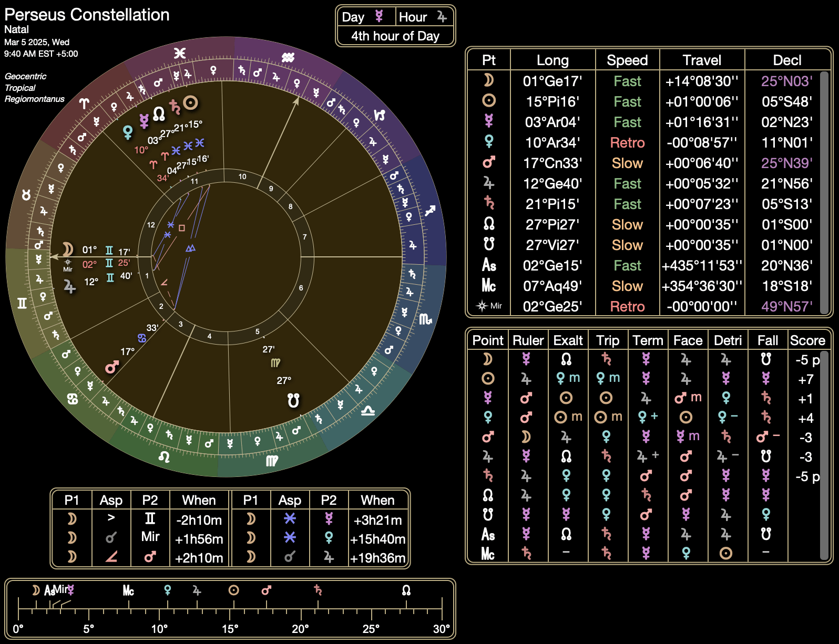
Task: Select the Aries sign on the zodiac ring
Action: pyautogui.click(x=84, y=103)
